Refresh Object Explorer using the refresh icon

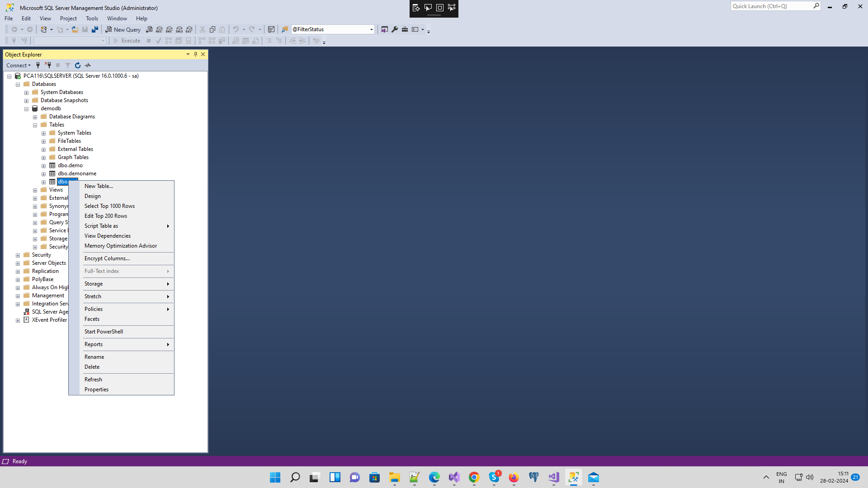tap(78, 65)
